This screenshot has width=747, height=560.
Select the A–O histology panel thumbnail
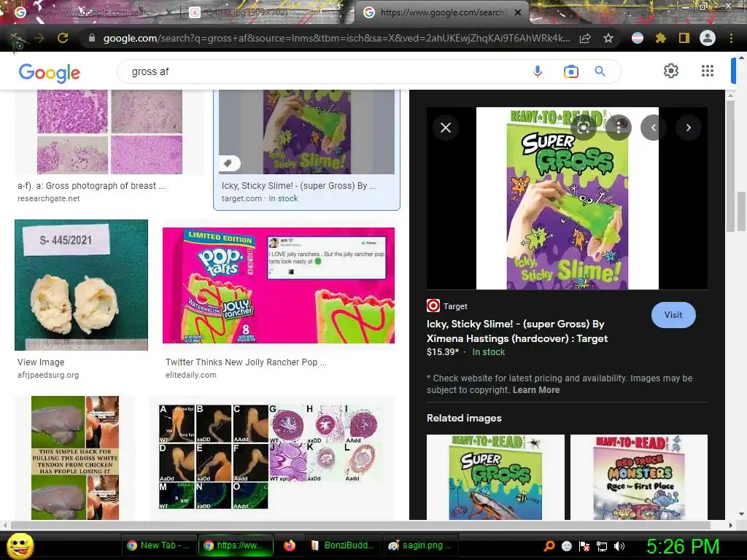[271, 457]
